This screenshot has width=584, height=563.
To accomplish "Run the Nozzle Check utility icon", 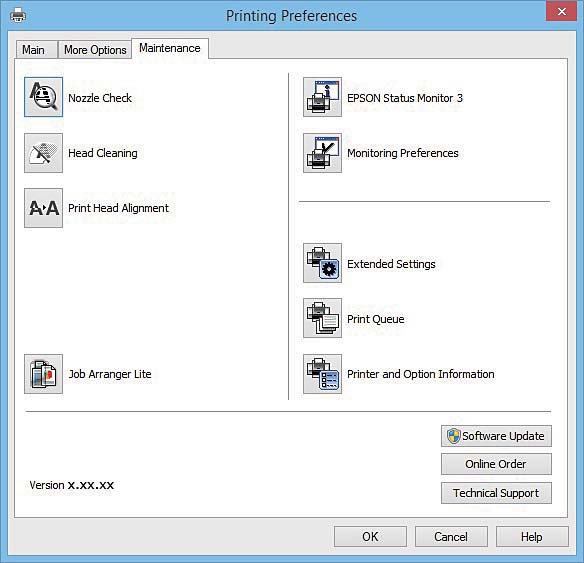I will tap(44, 97).
